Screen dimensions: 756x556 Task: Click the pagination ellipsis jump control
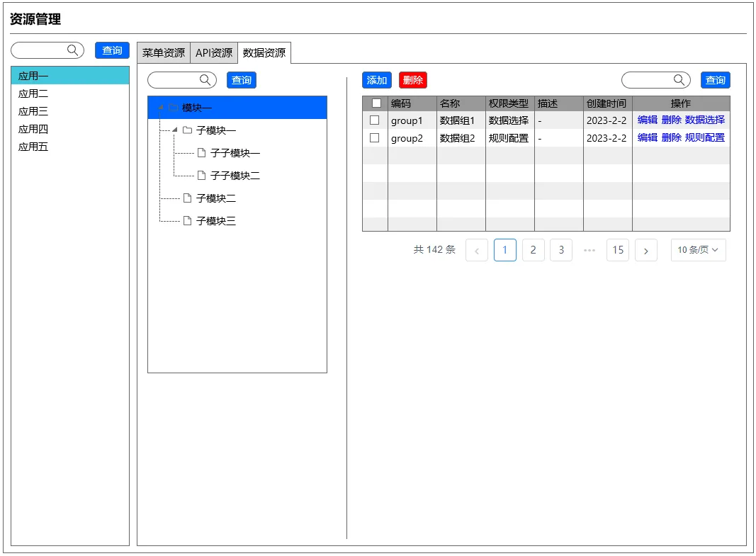point(589,250)
